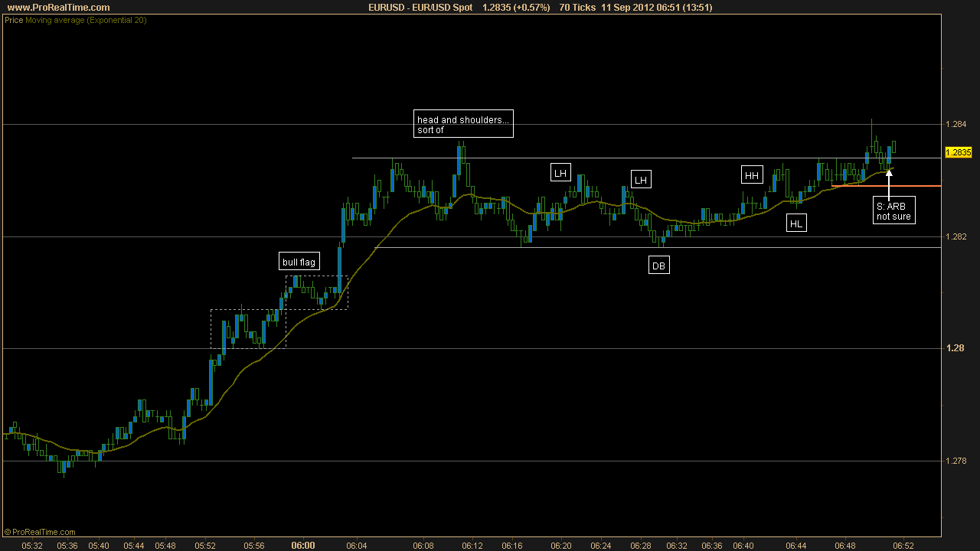This screenshot has height=551, width=980.
Task: Click the 05:52 time axis label
Action: coord(205,546)
